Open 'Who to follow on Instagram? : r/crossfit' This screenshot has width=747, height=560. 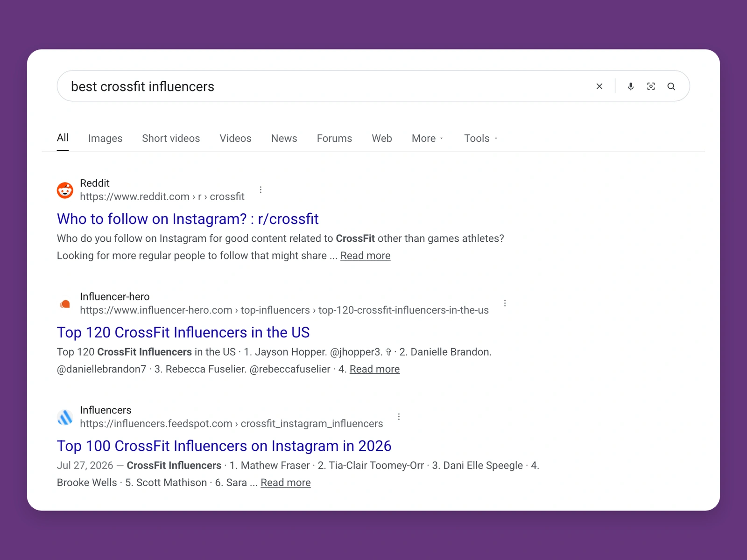188,219
